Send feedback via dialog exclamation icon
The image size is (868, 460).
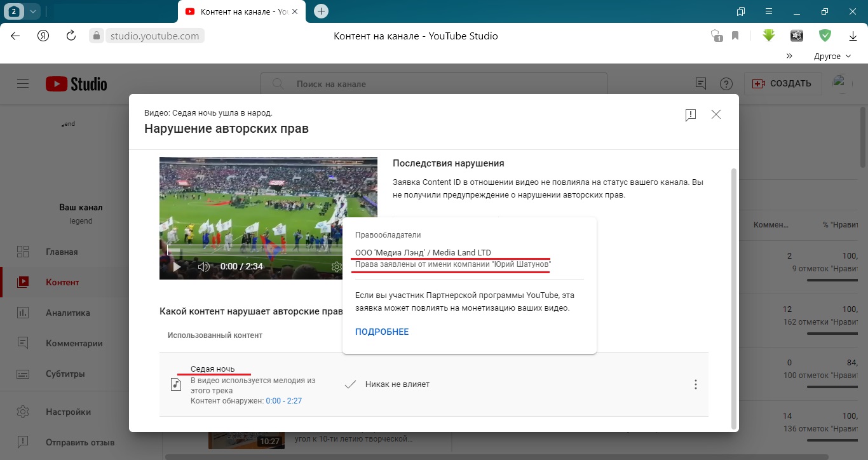pyautogui.click(x=691, y=115)
